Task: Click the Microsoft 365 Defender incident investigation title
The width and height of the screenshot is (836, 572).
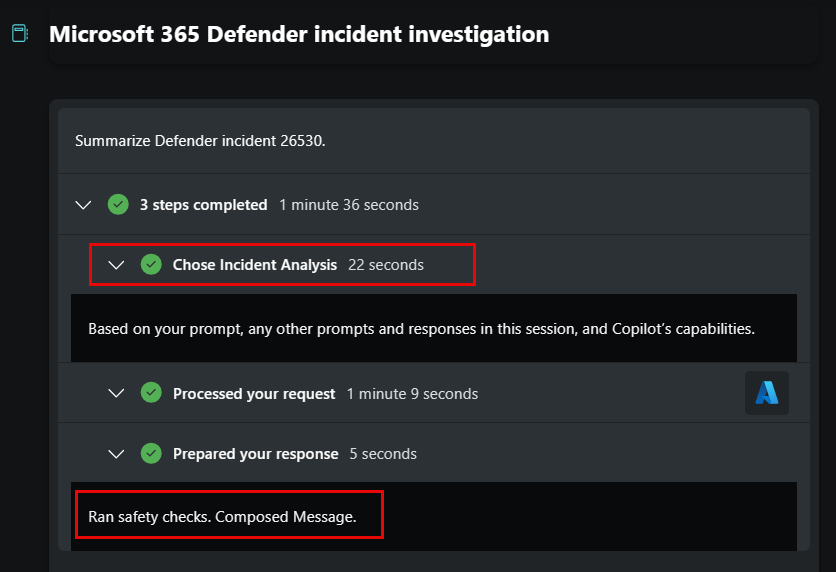Action: 299,34
